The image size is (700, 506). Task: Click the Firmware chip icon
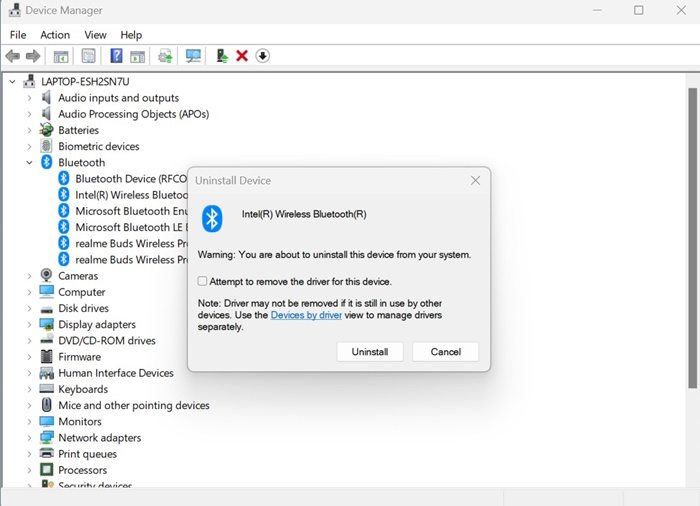[46, 356]
